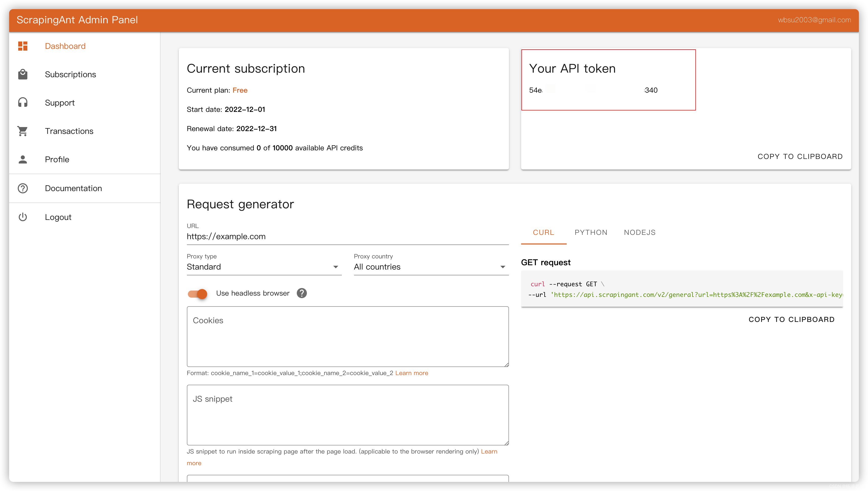Screen dimensions: 868x491
Task: Click the consumed API credits line
Action: coord(274,148)
